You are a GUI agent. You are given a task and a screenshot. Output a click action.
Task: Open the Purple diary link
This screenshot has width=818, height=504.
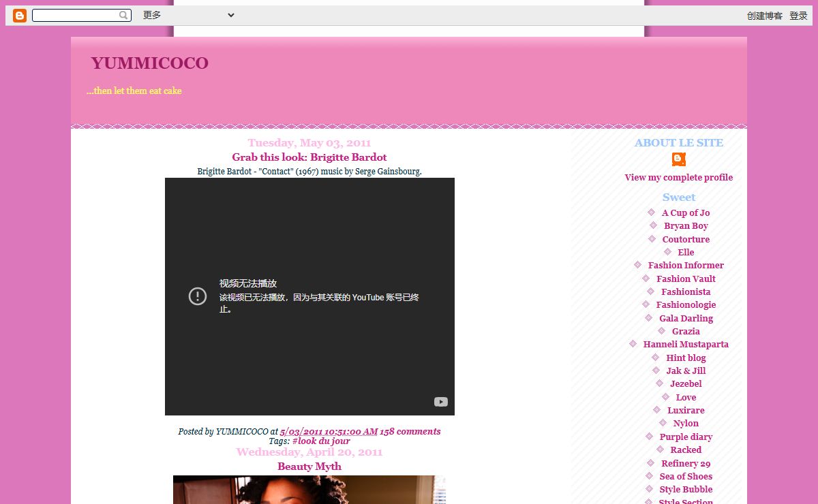click(686, 437)
